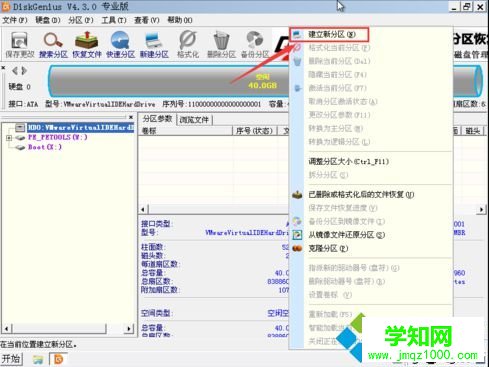
Task: Click the 磁头 column header
Action: [x=473, y=131]
